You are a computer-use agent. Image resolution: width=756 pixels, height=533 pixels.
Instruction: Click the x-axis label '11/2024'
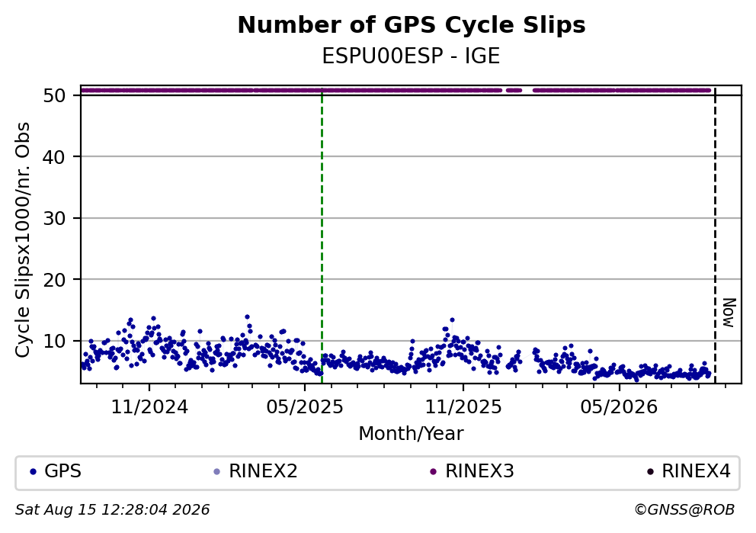(149, 408)
